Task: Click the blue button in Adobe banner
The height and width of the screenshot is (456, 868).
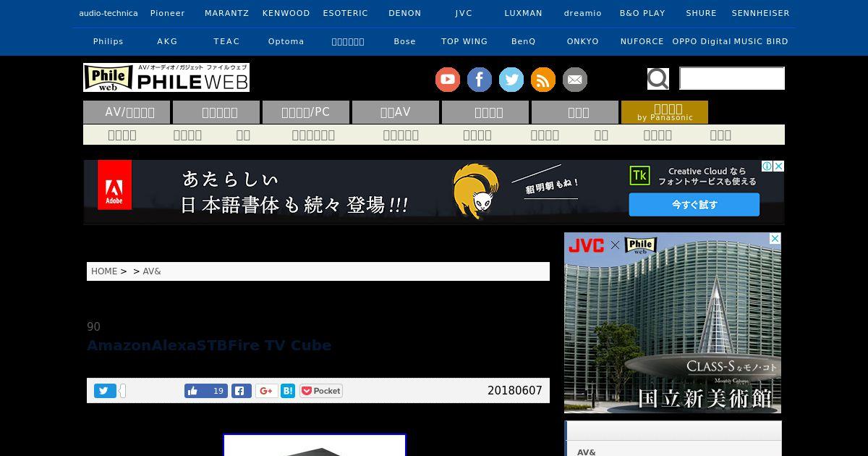Action: [x=694, y=205]
